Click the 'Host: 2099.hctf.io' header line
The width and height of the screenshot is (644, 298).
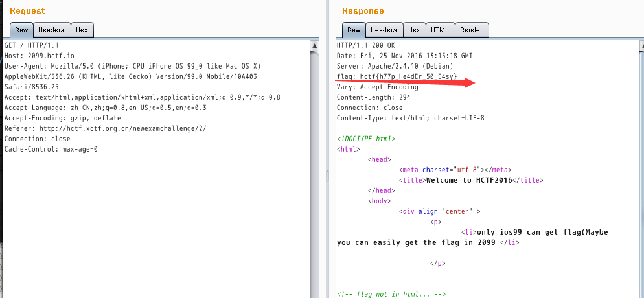coord(40,56)
